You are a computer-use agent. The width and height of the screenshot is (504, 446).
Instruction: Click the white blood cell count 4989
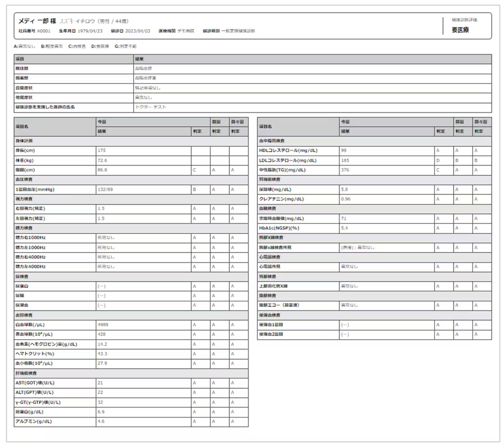pos(103,325)
